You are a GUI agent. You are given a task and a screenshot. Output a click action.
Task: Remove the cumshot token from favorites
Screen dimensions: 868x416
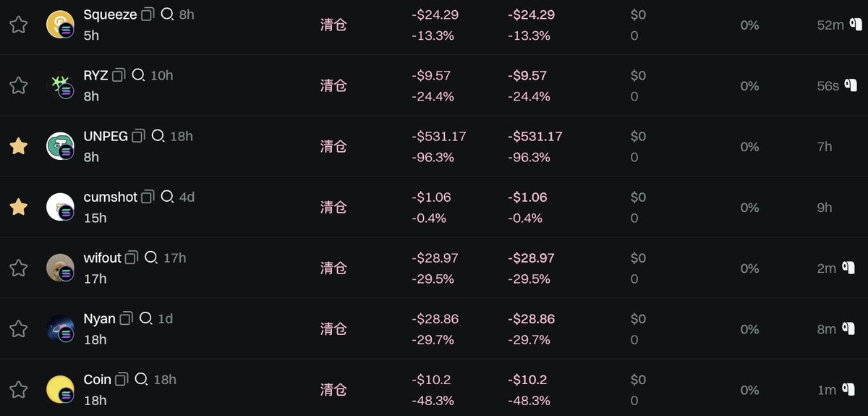click(x=18, y=207)
